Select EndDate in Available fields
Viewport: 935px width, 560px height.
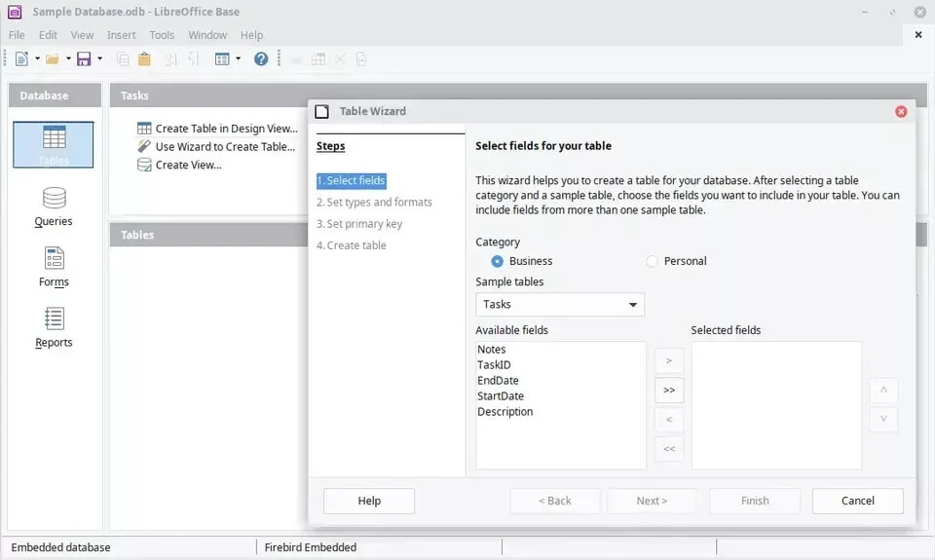click(x=498, y=381)
